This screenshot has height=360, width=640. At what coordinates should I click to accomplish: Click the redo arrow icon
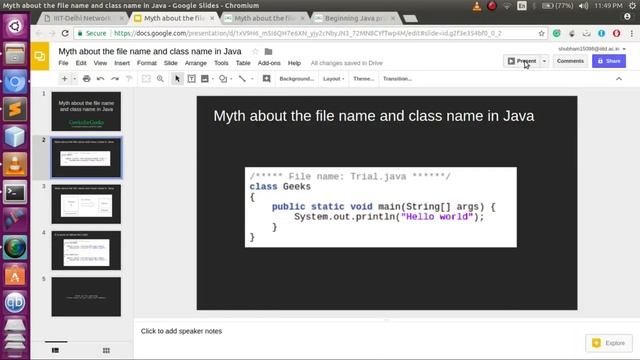point(115,79)
